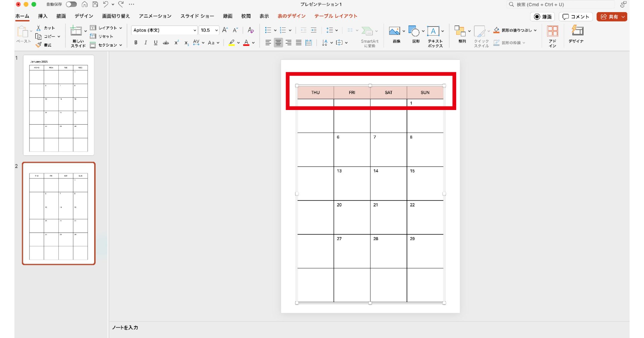The width and height of the screenshot is (644, 338).
Task: Open the レイアウト dropdown
Action: [x=106, y=28]
